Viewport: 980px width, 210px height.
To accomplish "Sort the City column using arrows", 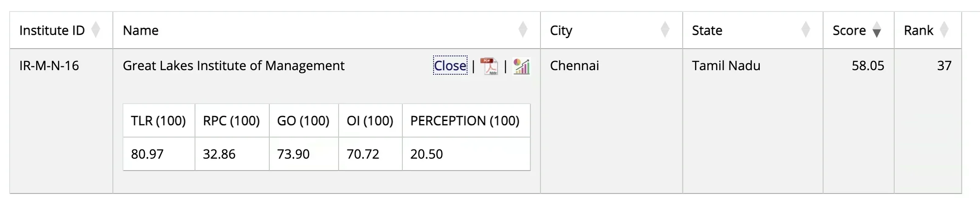I will pos(665,30).
